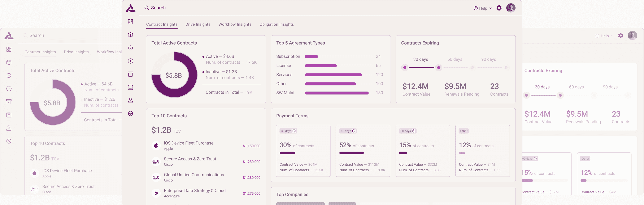644x205 pixels.
Task: Select Cisco logo beside Secure Access & Zero Trust
Action: pos(156,162)
